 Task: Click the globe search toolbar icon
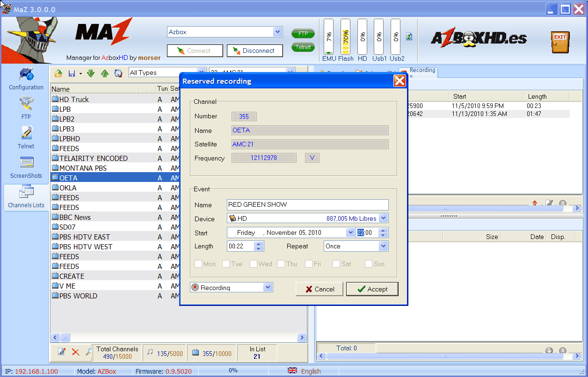pyautogui.click(x=118, y=73)
